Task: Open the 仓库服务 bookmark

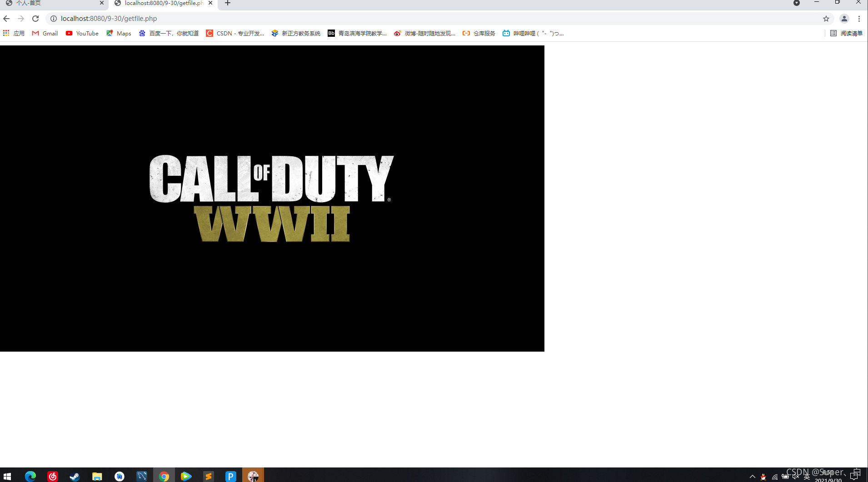Action: [479, 33]
